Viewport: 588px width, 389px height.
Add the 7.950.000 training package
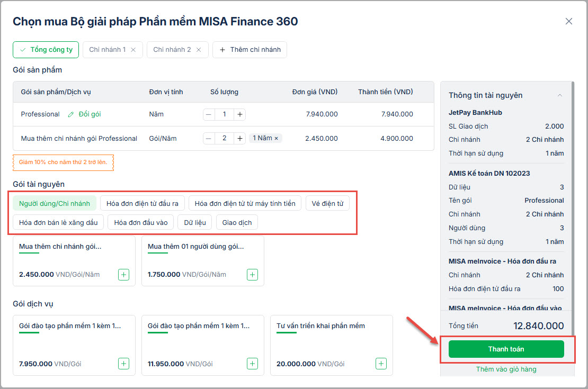coord(123,364)
